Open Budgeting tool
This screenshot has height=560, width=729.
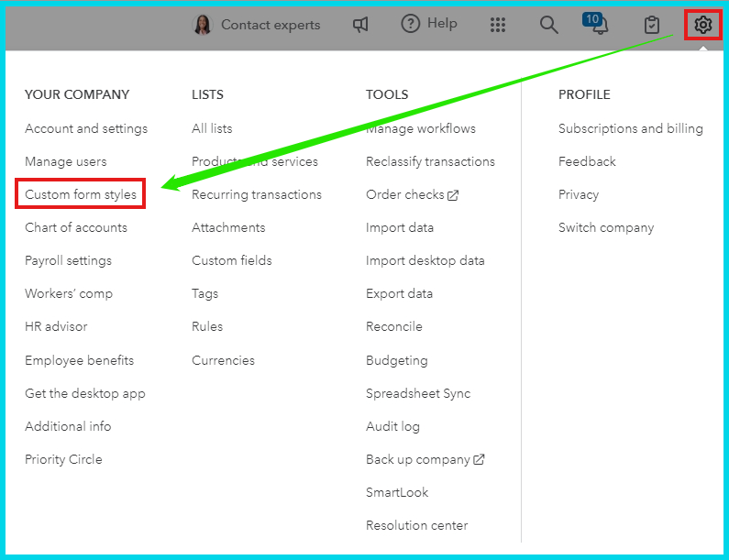tap(397, 360)
